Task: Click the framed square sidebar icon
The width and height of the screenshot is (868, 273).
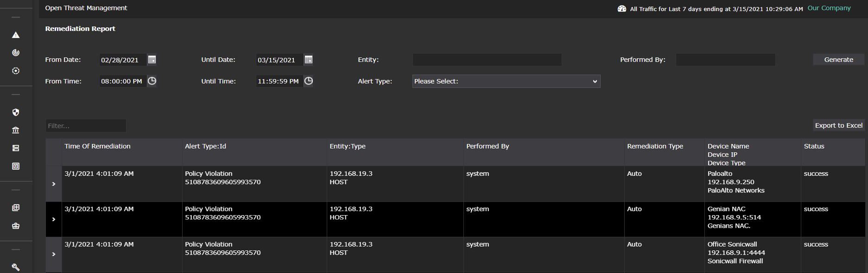Action: [16, 166]
